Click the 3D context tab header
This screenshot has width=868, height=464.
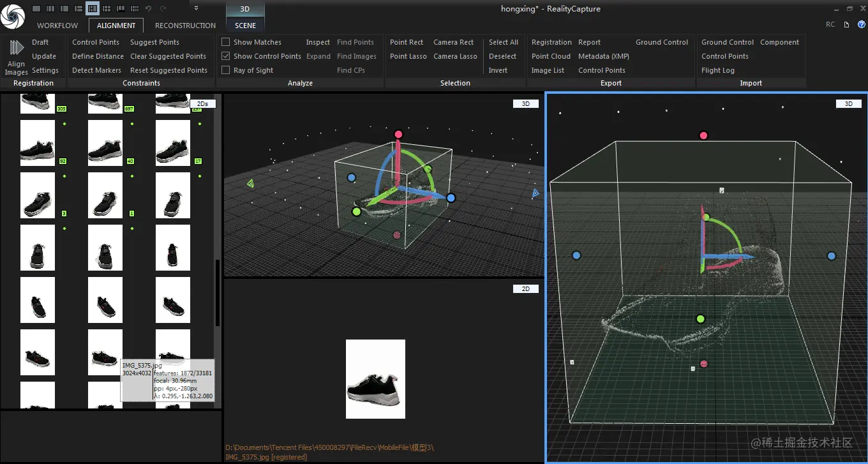tap(245, 10)
